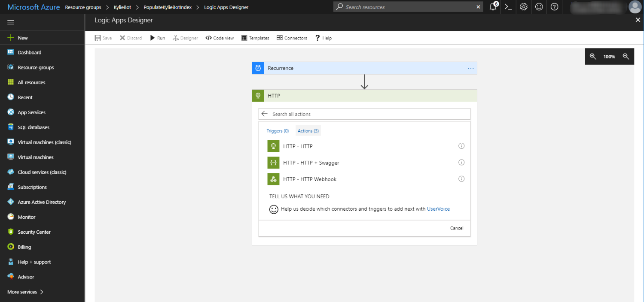Toggle the hamburger sidebar menu
Viewport: 644px width, 302px height.
pos(11,22)
